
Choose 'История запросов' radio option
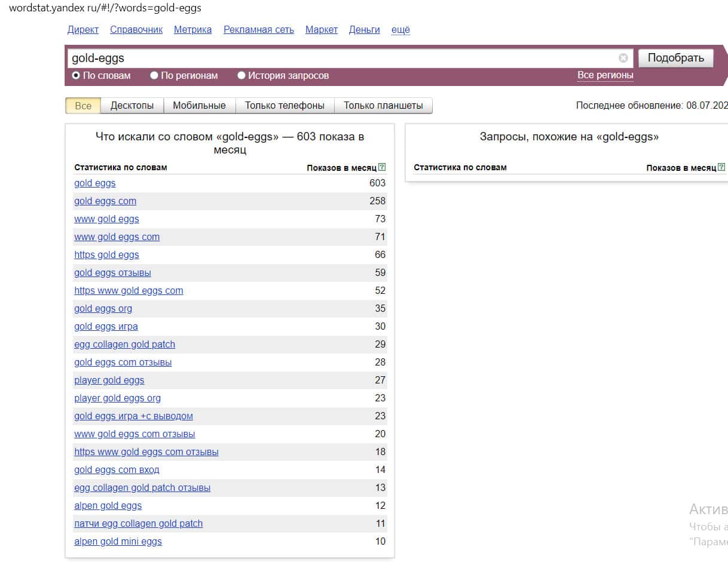click(x=241, y=76)
